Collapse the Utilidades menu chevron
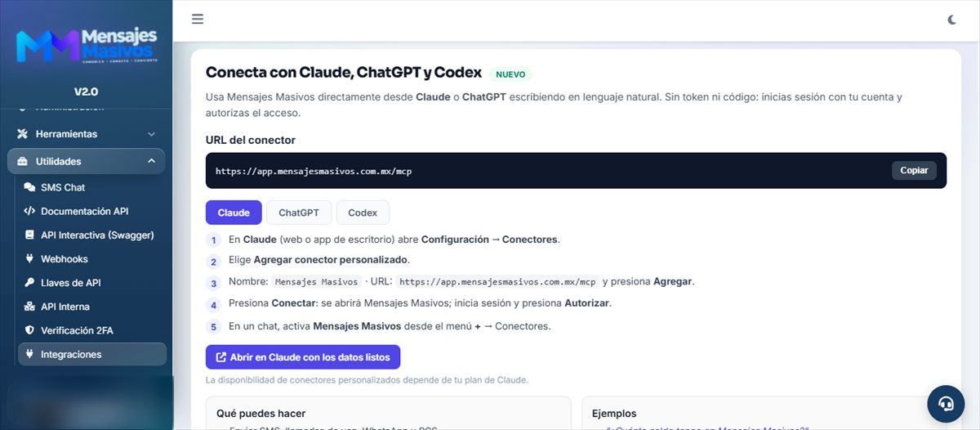980x430 pixels. click(x=151, y=161)
